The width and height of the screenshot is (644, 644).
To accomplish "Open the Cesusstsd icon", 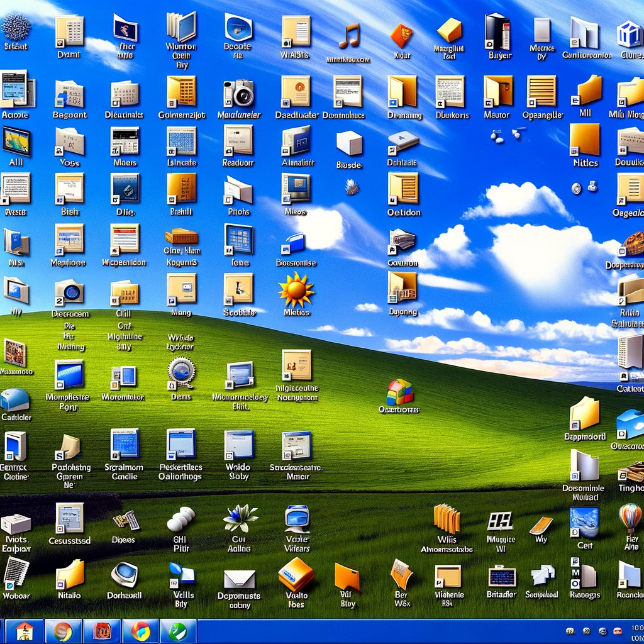I will click(x=69, y=518).
